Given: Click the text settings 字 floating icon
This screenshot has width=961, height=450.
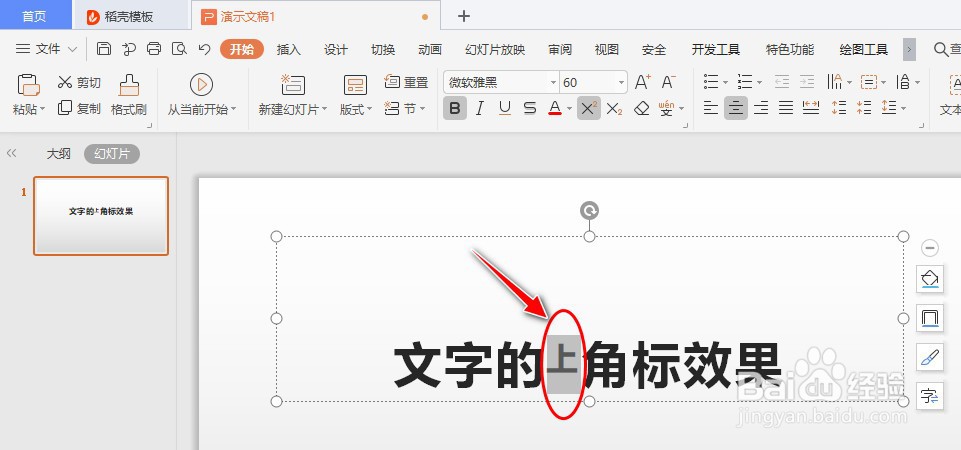Looking at the screenshot, I should coord(930,397).
